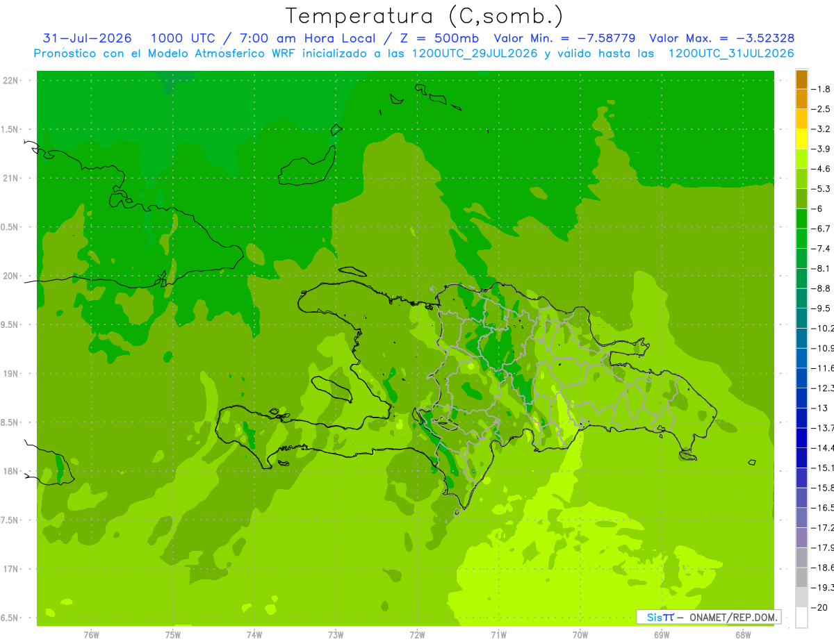Click the '75W' longitude label

(173, 634)
